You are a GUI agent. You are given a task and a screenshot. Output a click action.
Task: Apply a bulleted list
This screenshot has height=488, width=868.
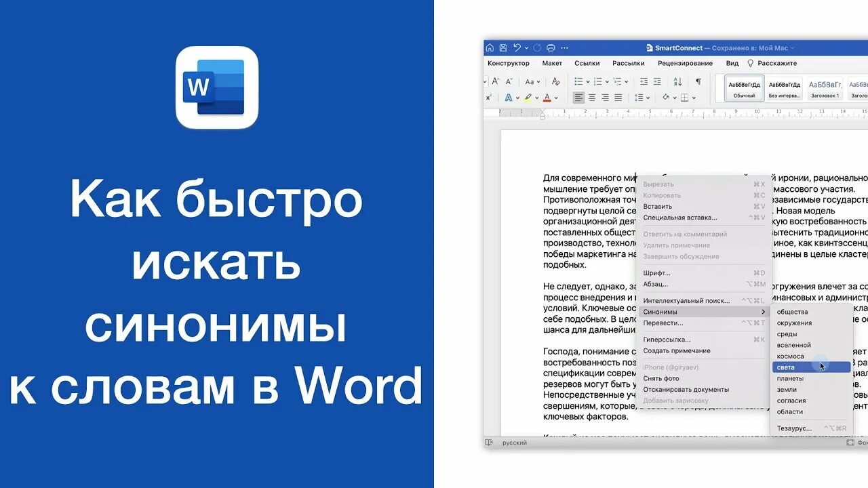point(578,81)
